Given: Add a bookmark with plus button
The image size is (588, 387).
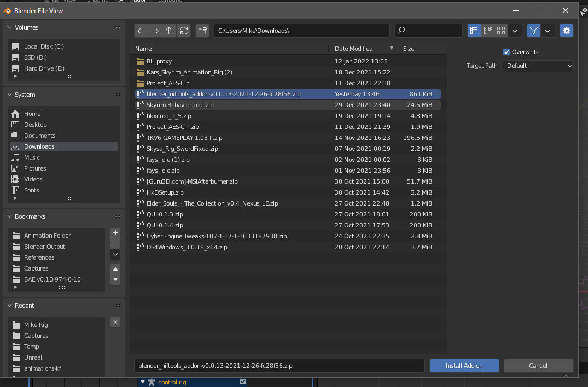Looking at the screenshot, I should coord(115,233).
